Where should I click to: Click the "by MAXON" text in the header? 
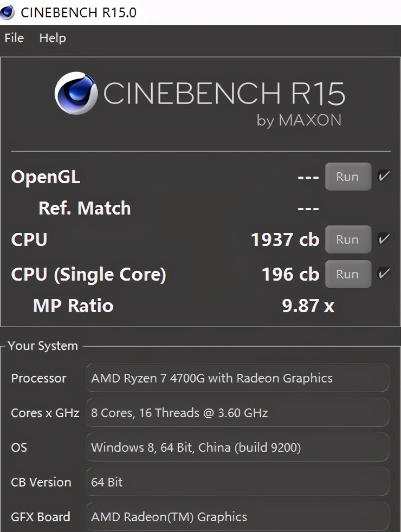click(299, 120)
